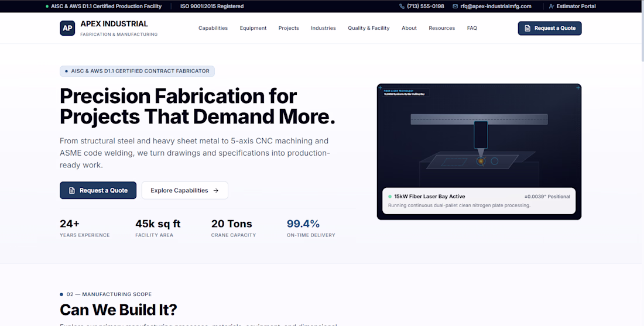The image size is (644, 326).
Task: Click document icon in header Request a Quote
Action: pos(527,28)
